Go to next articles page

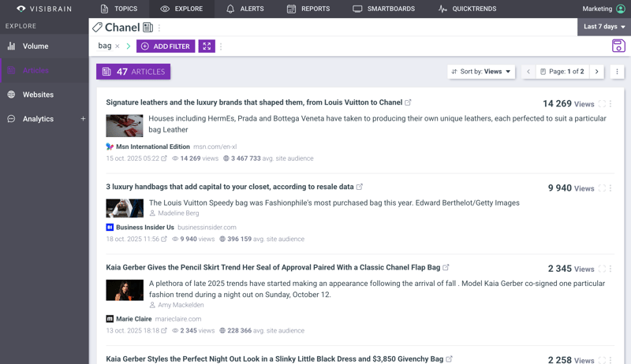596,72
